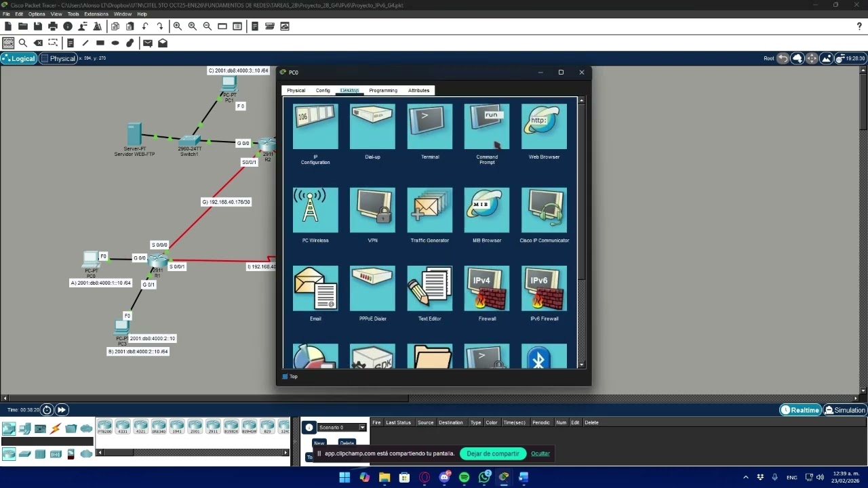Screen dimensions: 868x488
Task: Click Redo arrow in main toolbar
Action: click(x=160, y=26)
